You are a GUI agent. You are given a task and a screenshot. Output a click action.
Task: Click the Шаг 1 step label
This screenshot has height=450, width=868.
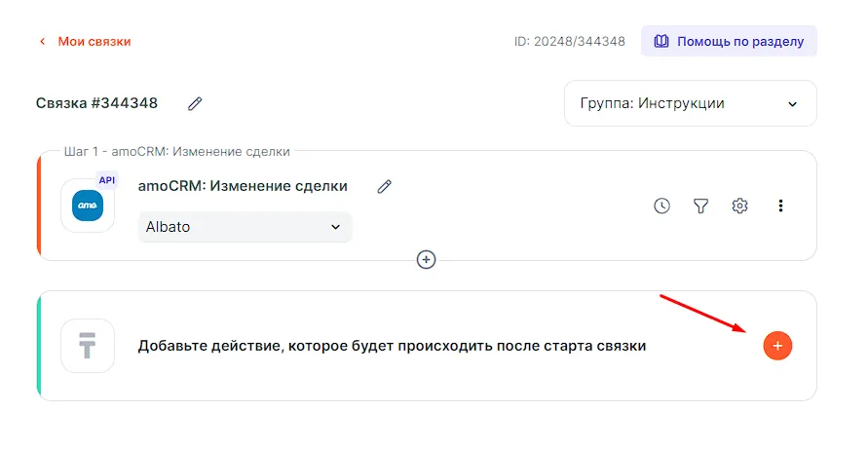pos(176,152)
